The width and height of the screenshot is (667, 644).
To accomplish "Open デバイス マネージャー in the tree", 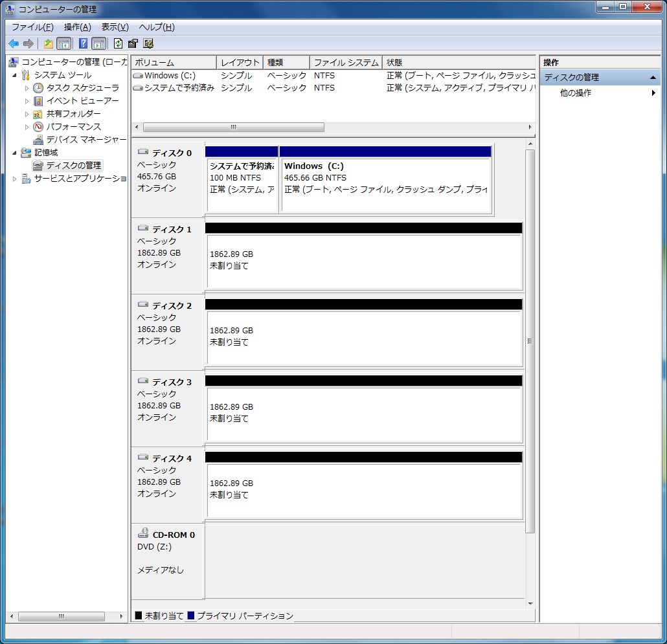I will point(85,140).
